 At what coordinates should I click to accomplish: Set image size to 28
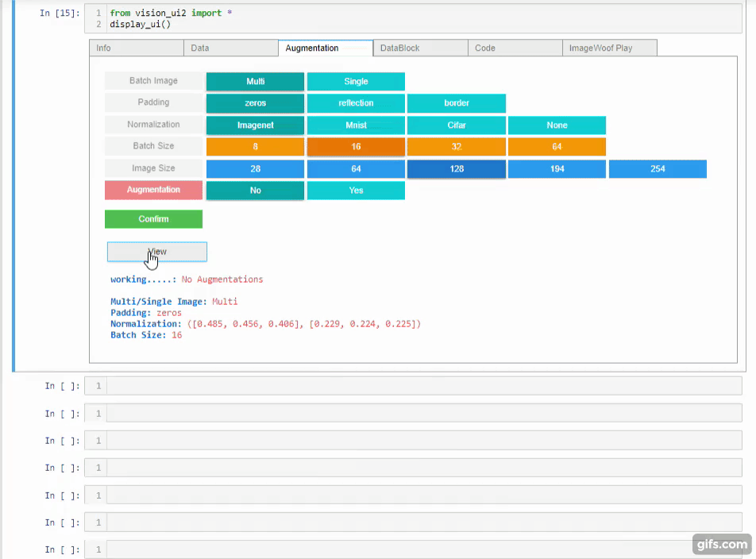256,169
